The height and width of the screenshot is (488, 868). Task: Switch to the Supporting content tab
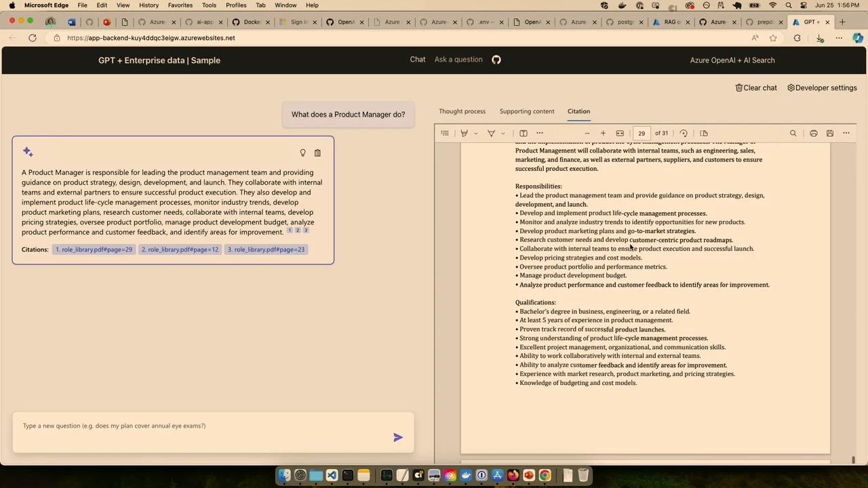pyautogui.click(x=527, y=111)
